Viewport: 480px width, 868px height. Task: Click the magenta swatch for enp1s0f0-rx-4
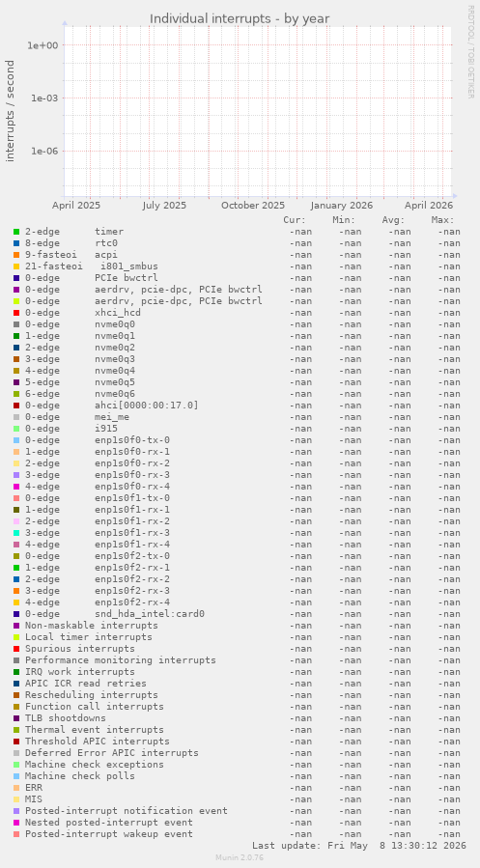16,487
